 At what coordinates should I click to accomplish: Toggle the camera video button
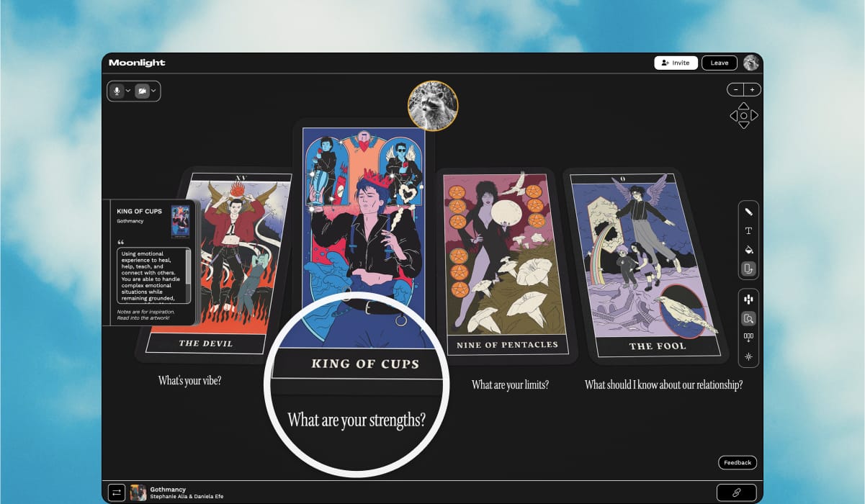[x=142, y=91]
